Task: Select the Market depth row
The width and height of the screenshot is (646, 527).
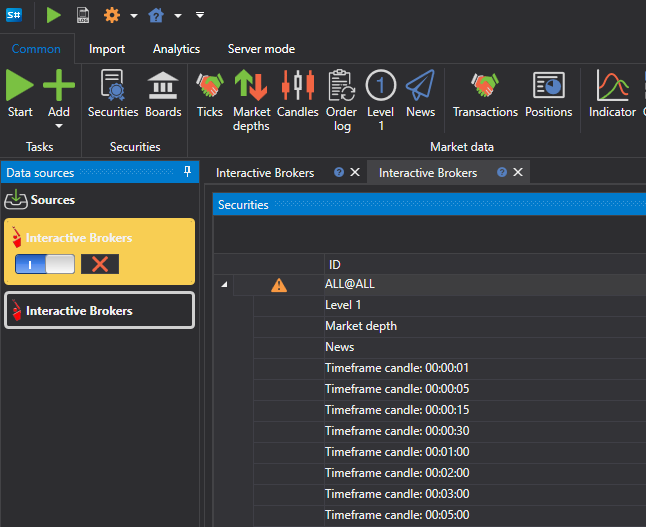Action: coord(449,326)
